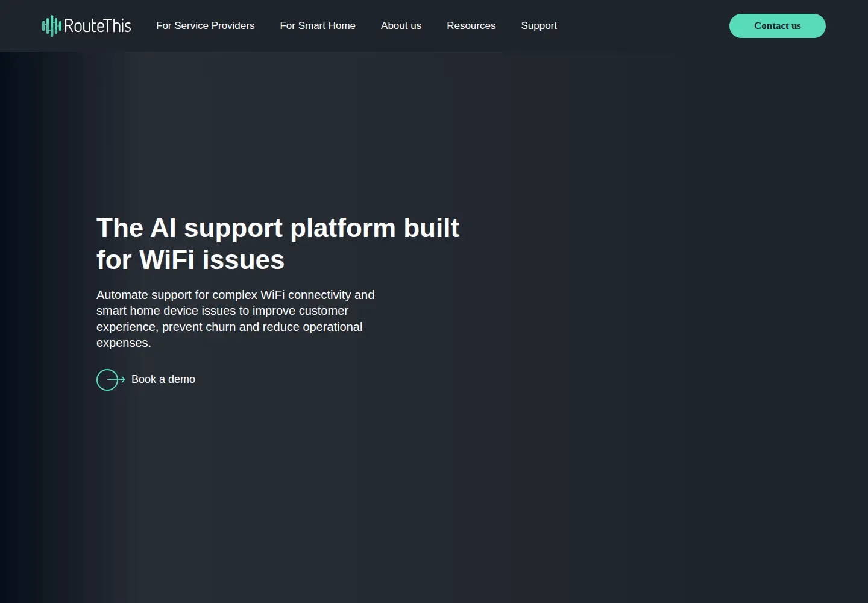Open the For Smart Home menu
868x603 pixels.
click(318, 25)
